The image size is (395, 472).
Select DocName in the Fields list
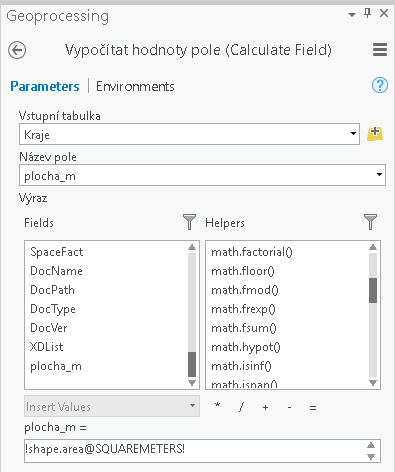[56, 271]
